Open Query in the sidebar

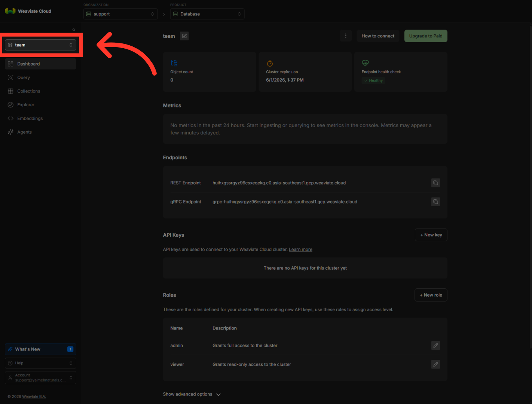pos(40,77)
